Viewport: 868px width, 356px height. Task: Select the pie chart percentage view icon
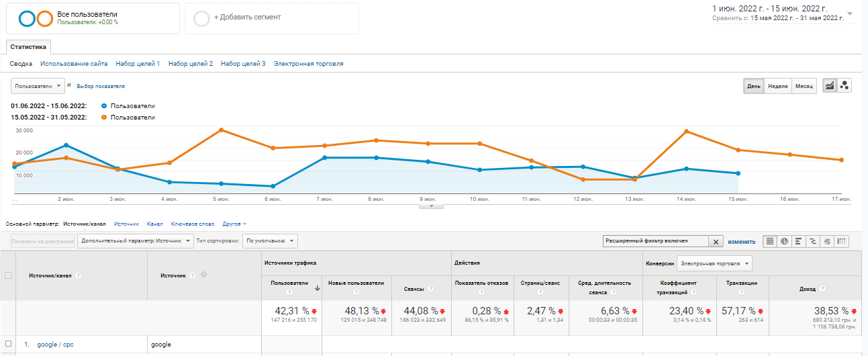(784, 241)
